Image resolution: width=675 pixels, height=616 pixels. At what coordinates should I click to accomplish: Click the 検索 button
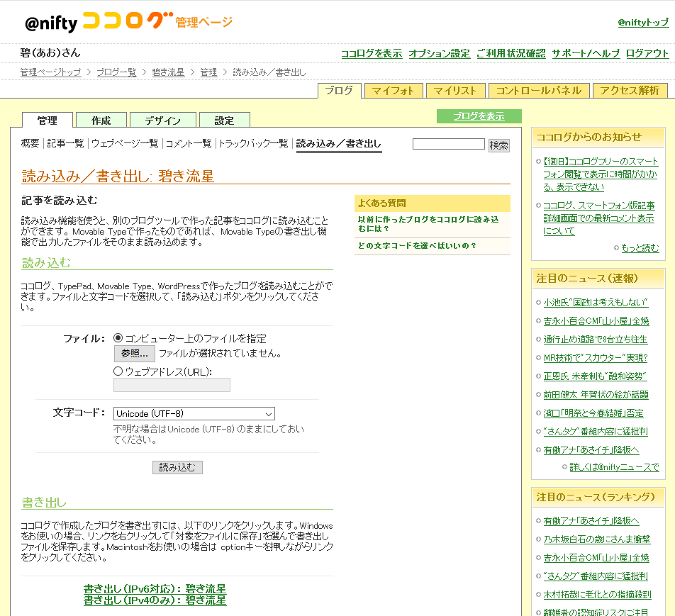pyautogui.click(x=499, y=145)
